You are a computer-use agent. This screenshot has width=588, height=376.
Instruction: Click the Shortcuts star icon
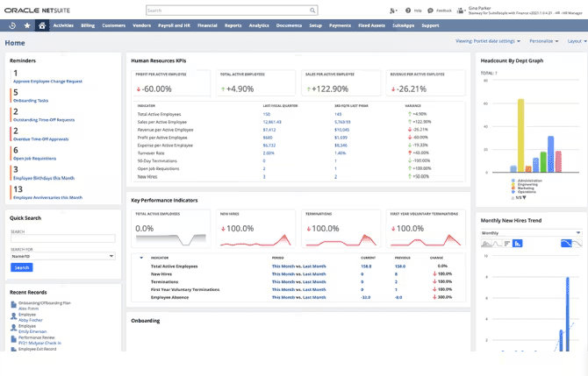[27, 26]
